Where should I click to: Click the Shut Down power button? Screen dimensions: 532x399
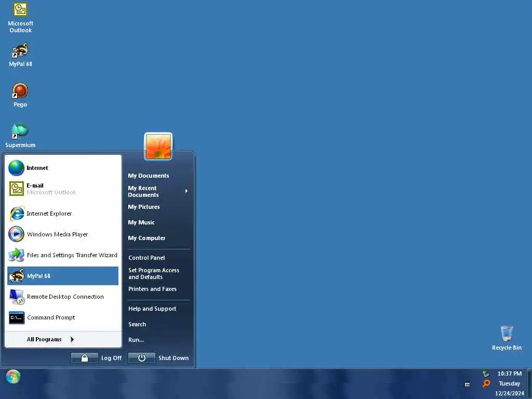point(142,358)
